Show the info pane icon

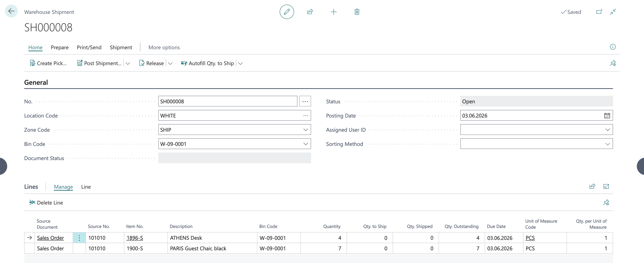click(613, 47)
